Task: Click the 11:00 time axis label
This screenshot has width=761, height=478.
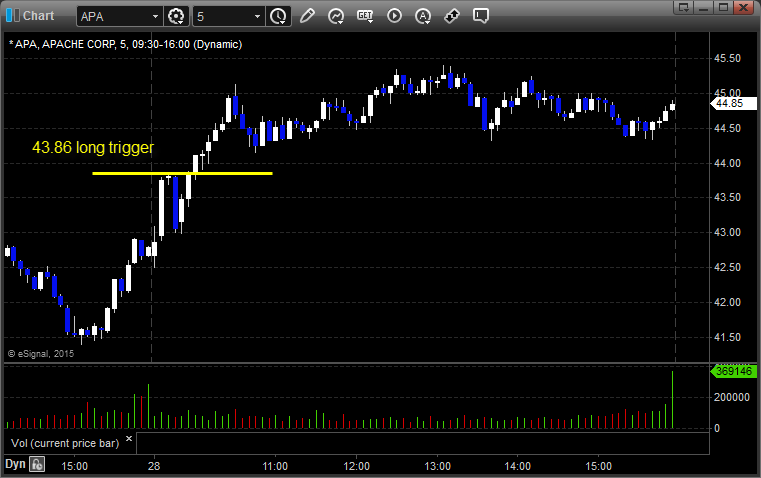Action: [x=275, y=466]
